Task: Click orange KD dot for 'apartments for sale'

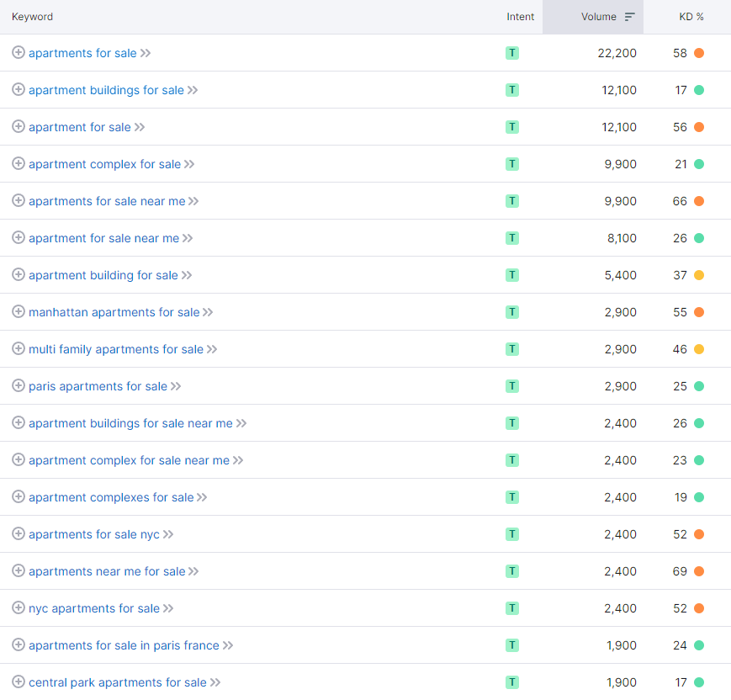Action: (x=699, y=53)
